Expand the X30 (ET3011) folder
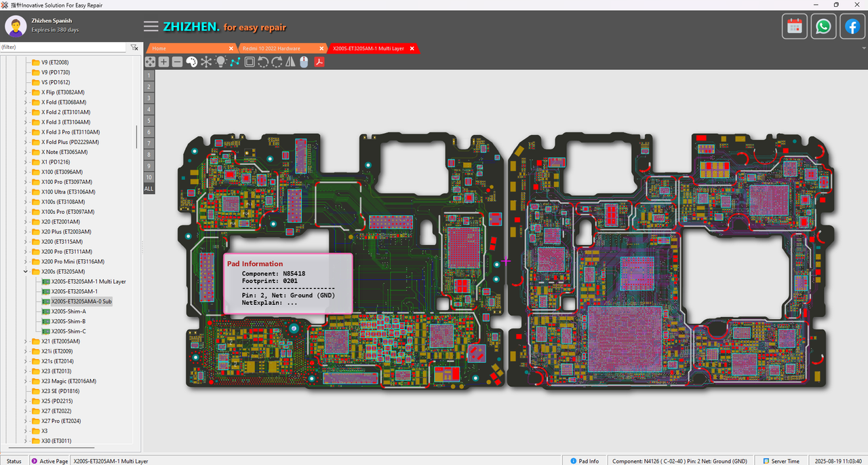 tap(26, 441)
